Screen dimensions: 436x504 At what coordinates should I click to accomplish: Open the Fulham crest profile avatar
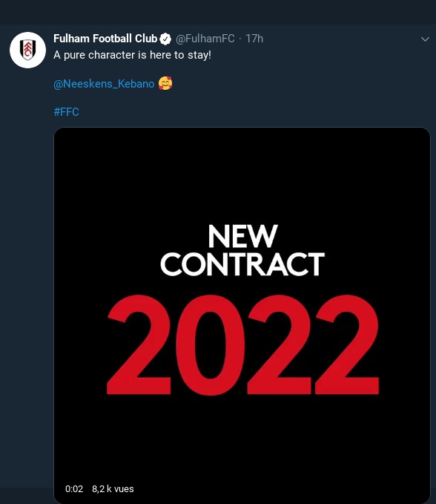(x=27, y=50)
